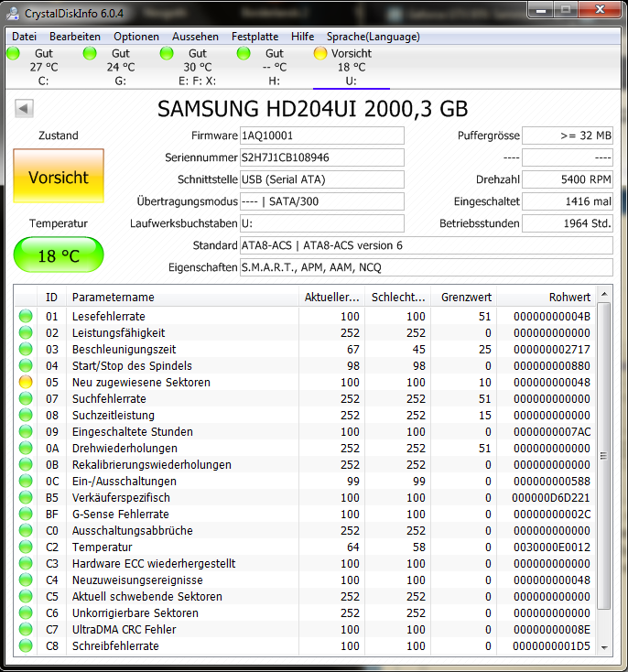The height and width of the screenshot is (672, 628).
Task: Click the status icon for Leistungsfähigkeit row
Action: pyautogui.click(x=26, y=332)
